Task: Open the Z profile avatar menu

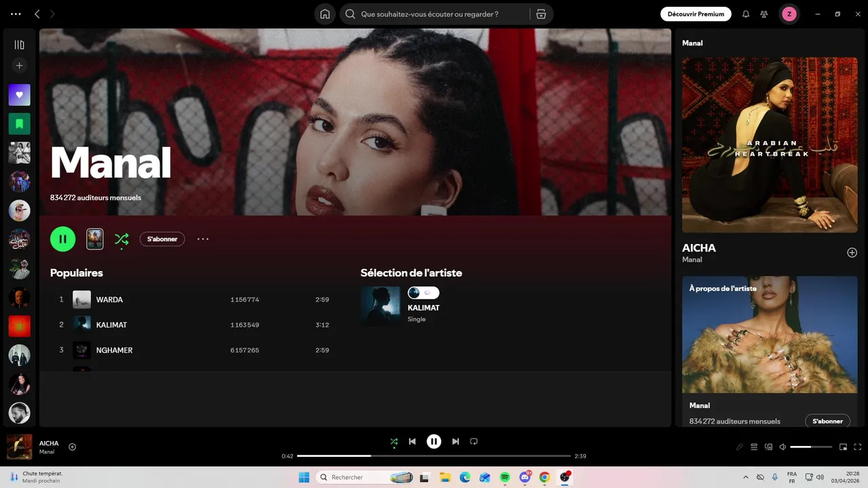Action: tap(789, 14)
